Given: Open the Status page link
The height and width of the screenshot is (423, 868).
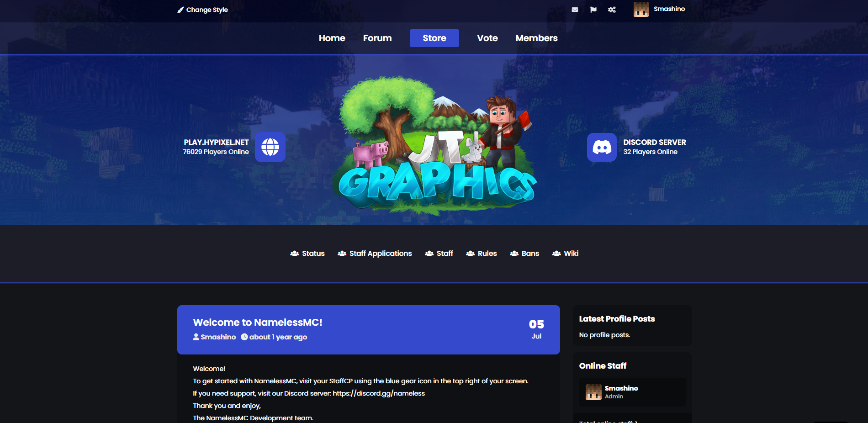Looking at the screenshot, I should 313,253.
